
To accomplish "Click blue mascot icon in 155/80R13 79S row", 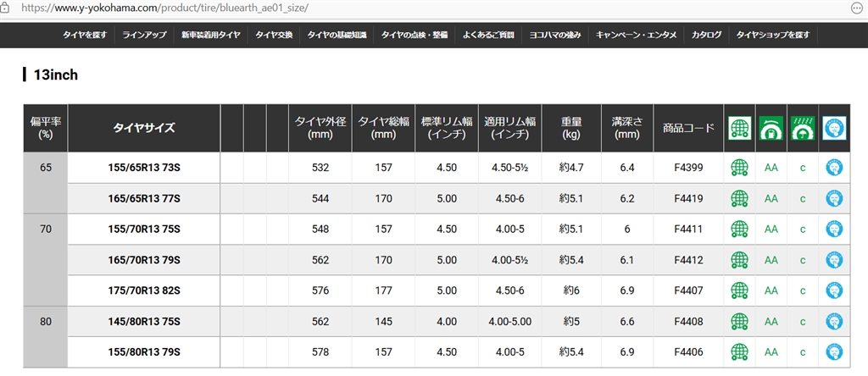I will 835,351.
